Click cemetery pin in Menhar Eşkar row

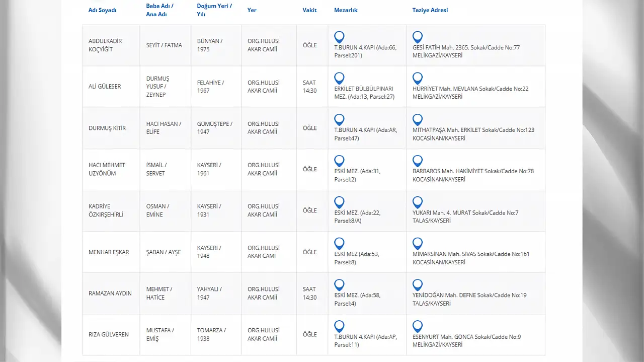[x=340, y=244]
